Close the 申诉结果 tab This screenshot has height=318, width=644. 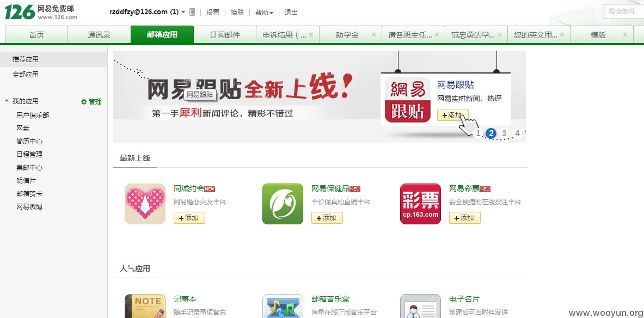[311, 34]
